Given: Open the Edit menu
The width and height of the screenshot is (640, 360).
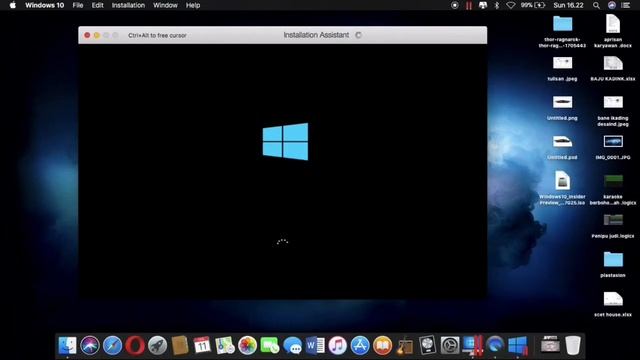Looking at the screenshot, I should click(98, 5).
